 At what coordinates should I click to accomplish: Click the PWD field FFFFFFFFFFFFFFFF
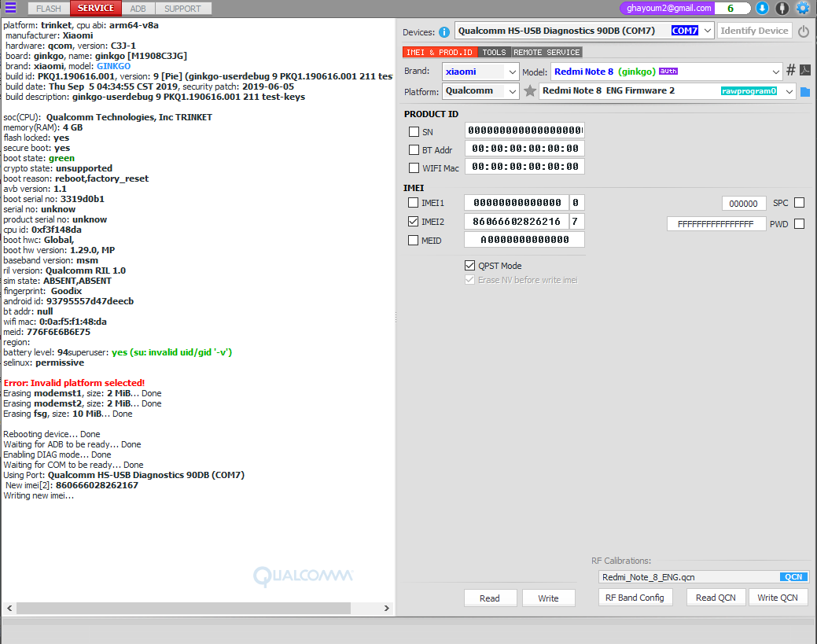(716, 224)
